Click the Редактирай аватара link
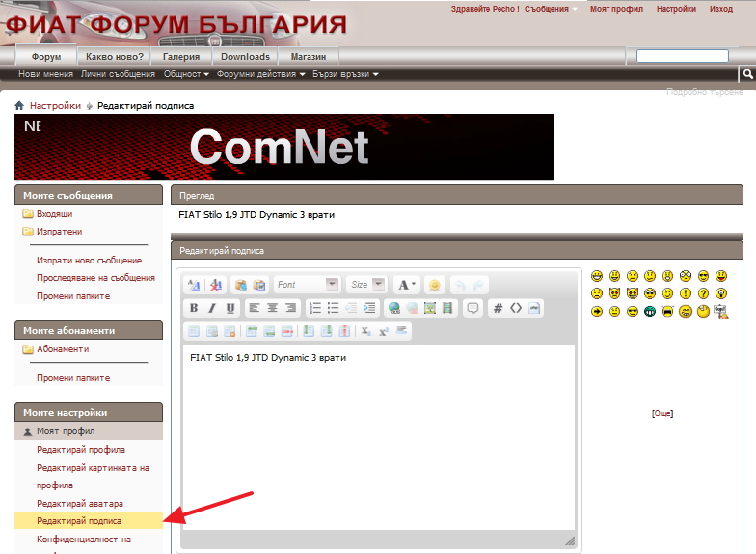 [80, 503]
